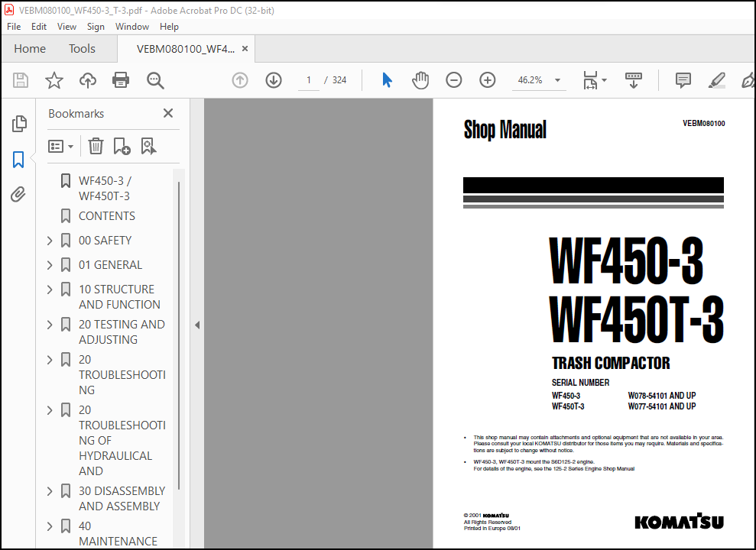Open the File menu
The image size is (756, 550).
14,27
